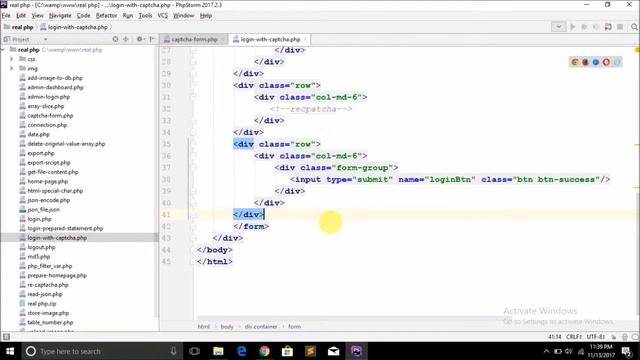Select json_file.json in tree
Screen dimensions: 640x360
click(x=43, y=209)
